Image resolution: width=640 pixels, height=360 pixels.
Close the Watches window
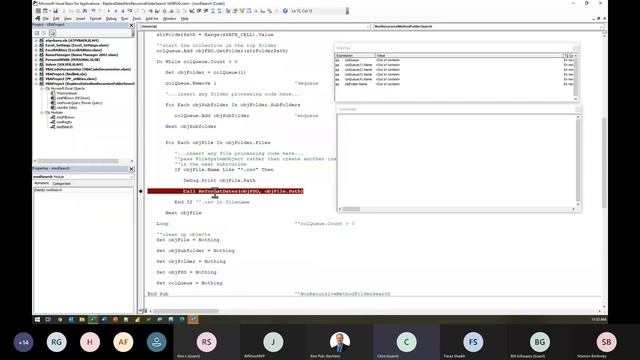576,48
